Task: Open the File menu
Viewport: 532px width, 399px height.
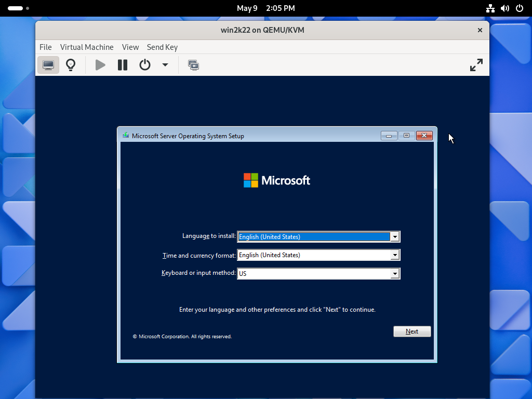Action: point(46,47)
